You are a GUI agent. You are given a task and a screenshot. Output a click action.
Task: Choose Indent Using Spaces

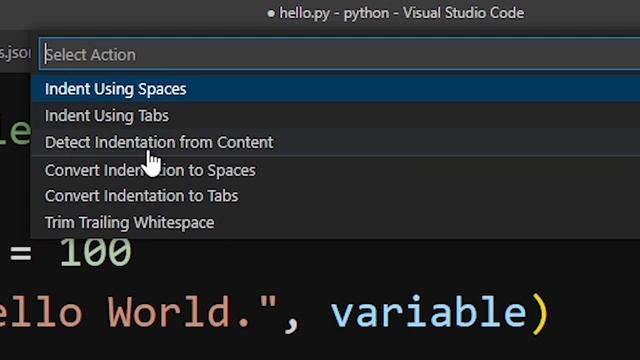point(336,89)
